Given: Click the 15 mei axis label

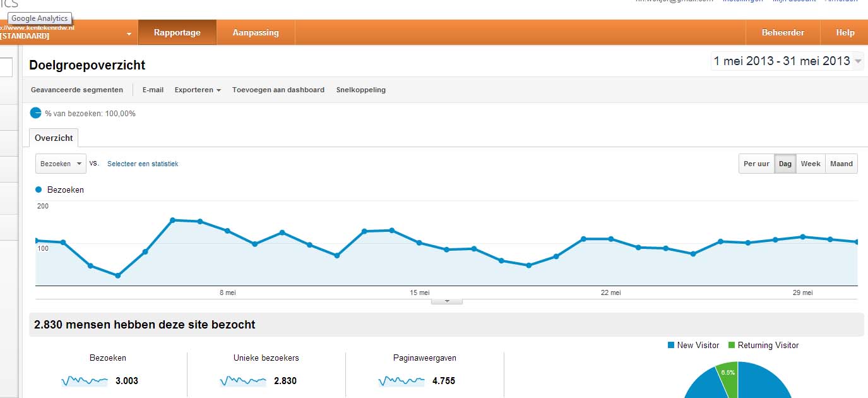Looking at the screenshot, I should (420, 292).
